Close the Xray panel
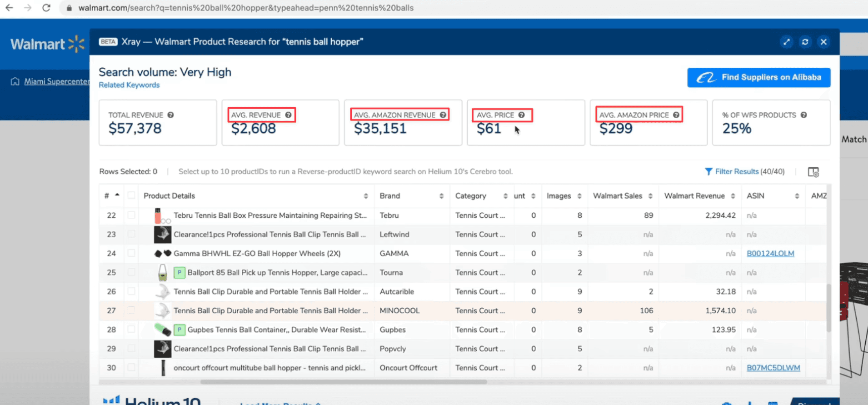This screenshot has height=405, width=868. (823, 42)
